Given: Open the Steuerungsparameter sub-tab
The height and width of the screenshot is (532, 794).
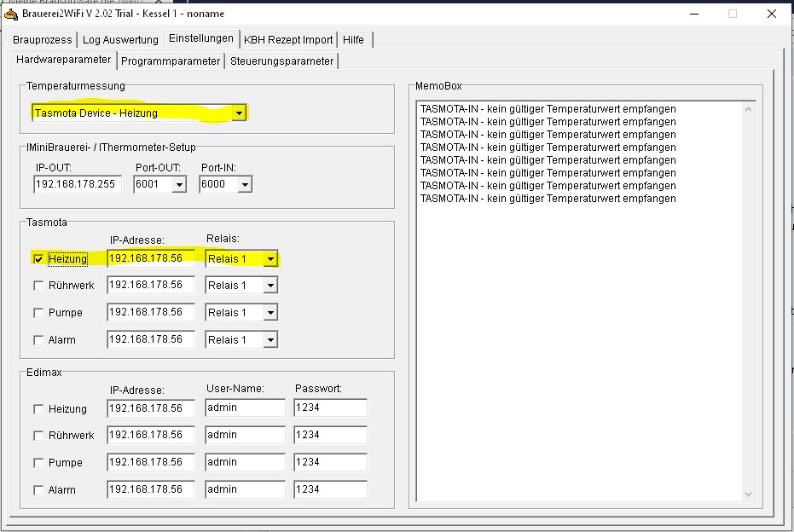Looking at the screenshot, I should click(281, 61).
